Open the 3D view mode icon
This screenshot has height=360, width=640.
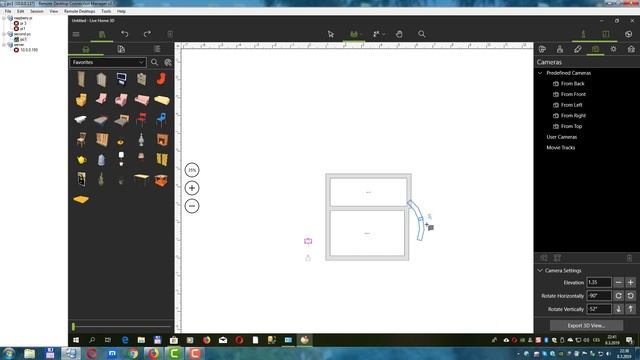tap(583, 34)
